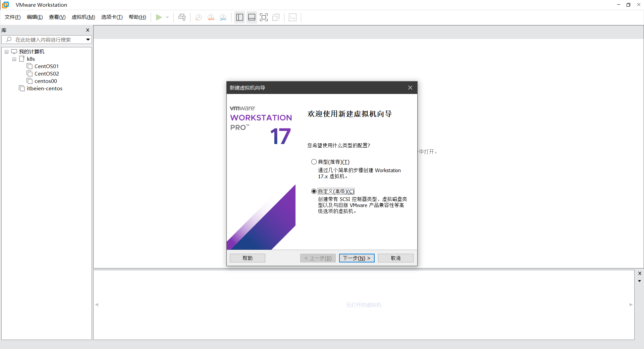644x349 pixels.
Task: Select the CentOS01 virtual machine
Action: [x=47, y=66]
